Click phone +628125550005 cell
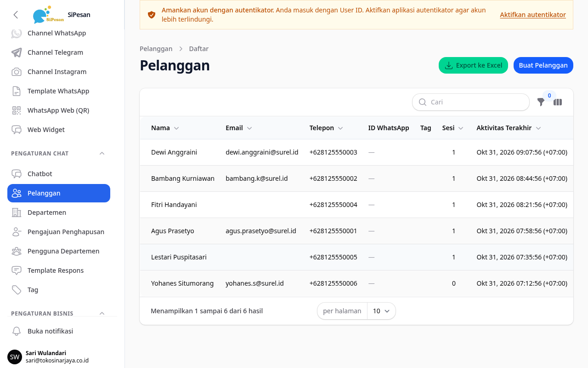This screenshot has height=368, width=588. click(x=333, y=257)
